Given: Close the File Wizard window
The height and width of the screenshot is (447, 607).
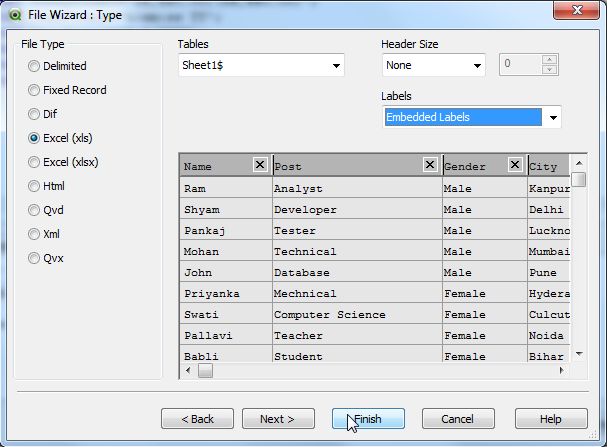Looking at the screenshot, I should tap(576, 10).
